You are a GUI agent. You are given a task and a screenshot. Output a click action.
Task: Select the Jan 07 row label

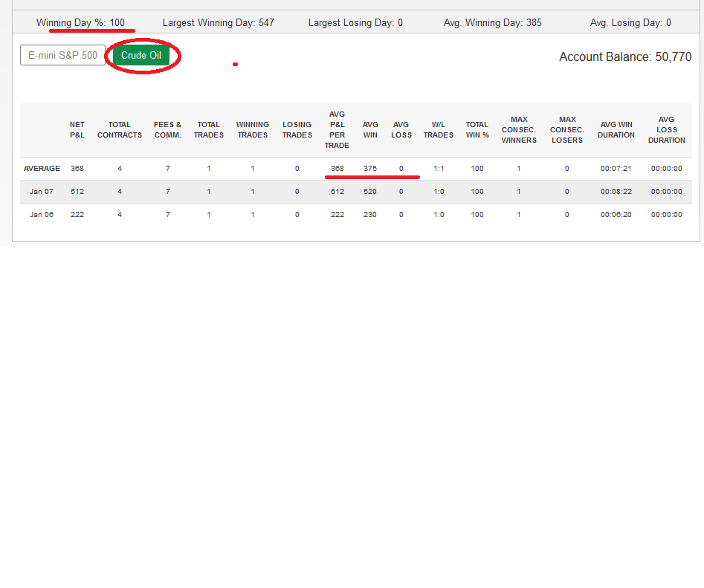(x=42, y=191)
